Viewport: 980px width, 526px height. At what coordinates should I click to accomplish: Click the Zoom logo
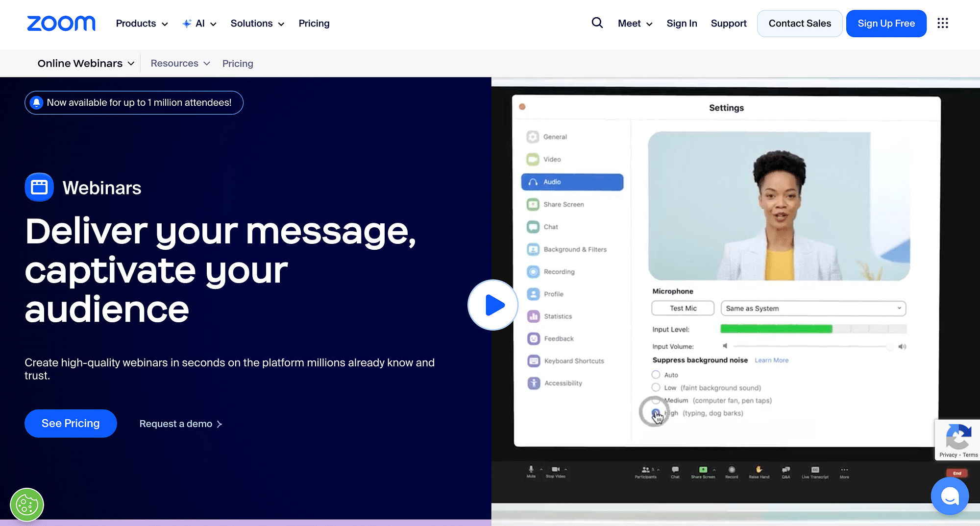pyautogui.click(x=61, y=24)
